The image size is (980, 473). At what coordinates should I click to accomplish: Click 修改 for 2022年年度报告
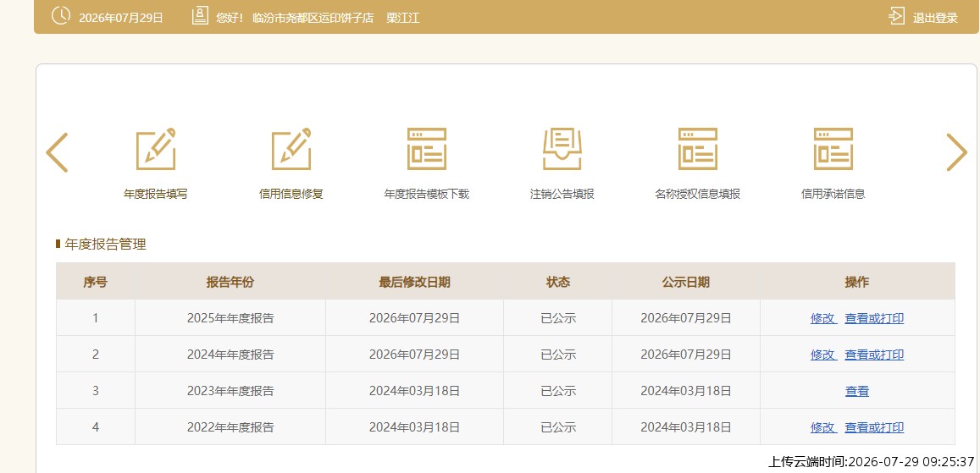pos(823,427)
